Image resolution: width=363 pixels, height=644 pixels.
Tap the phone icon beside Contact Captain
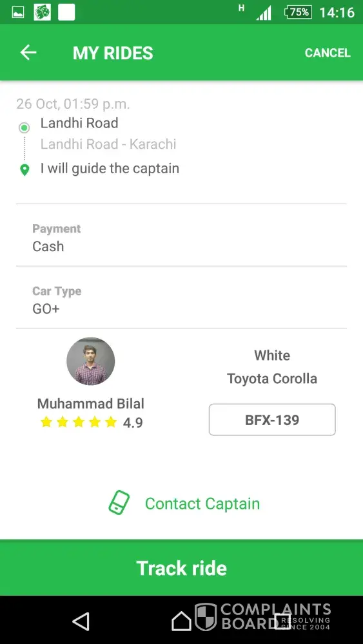tap(119, 502)
